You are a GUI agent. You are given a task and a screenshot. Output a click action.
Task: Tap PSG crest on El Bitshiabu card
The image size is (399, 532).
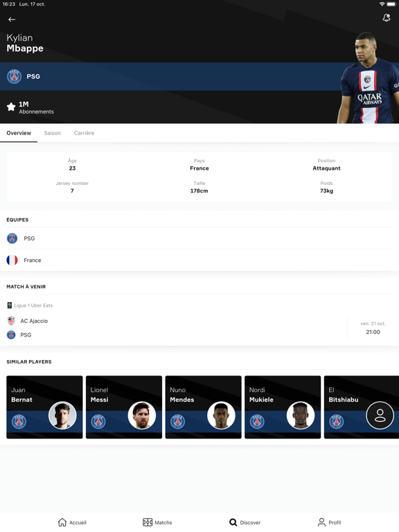[x=337, y=421]
